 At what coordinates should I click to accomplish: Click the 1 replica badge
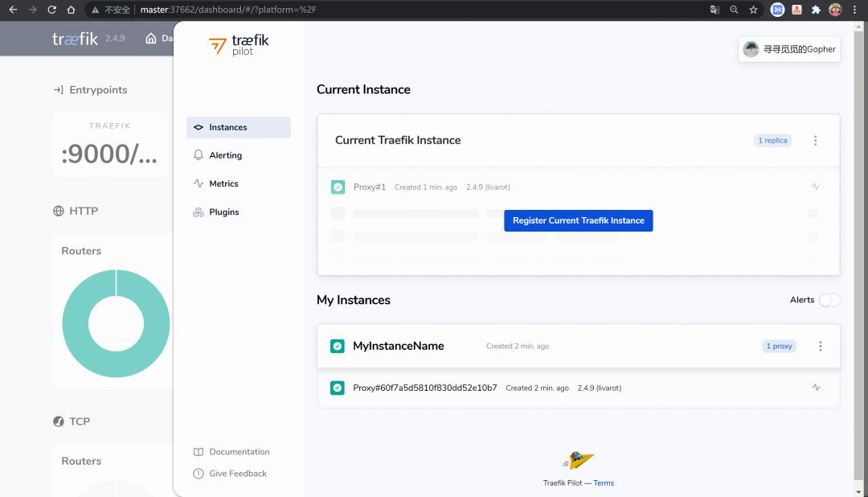point(772,140)
